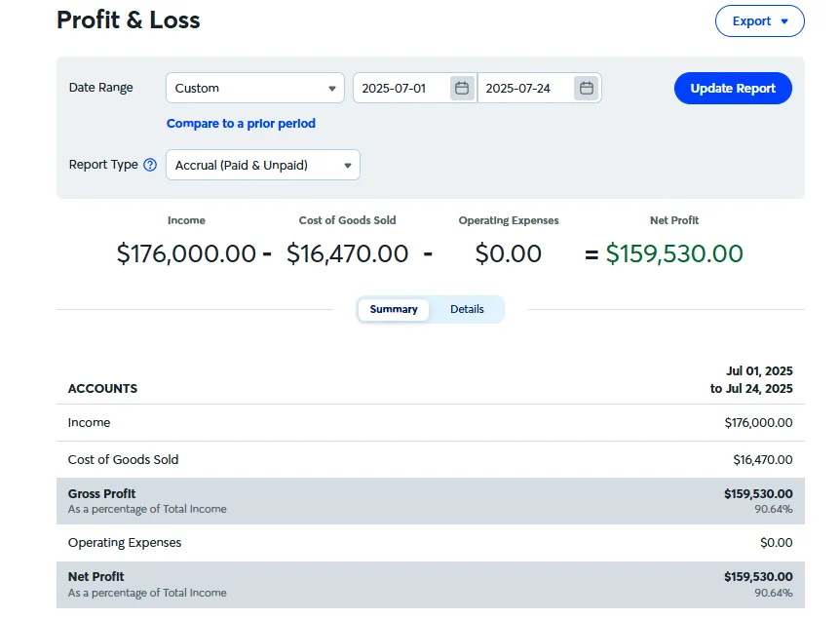Switch to the Summary tab

coord(394,309)
